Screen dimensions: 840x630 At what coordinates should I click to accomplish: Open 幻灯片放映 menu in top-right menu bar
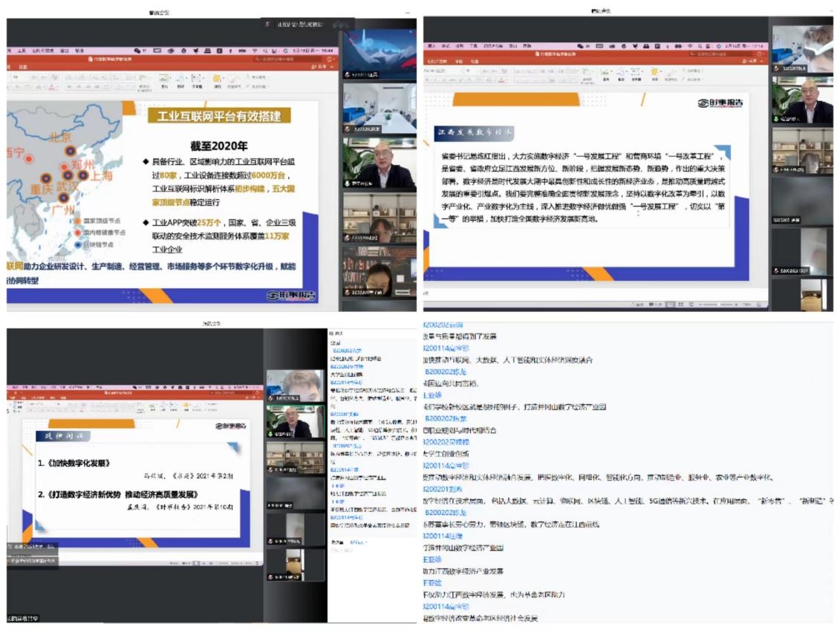[493, 46]
